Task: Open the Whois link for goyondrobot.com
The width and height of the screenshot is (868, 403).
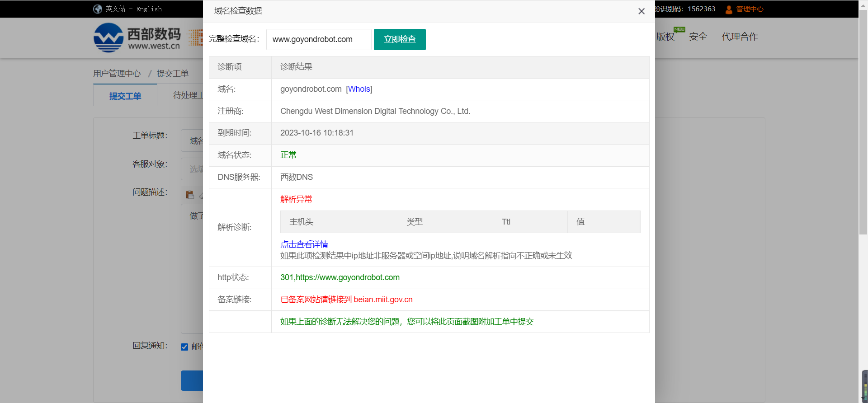Action: [359, 89]
